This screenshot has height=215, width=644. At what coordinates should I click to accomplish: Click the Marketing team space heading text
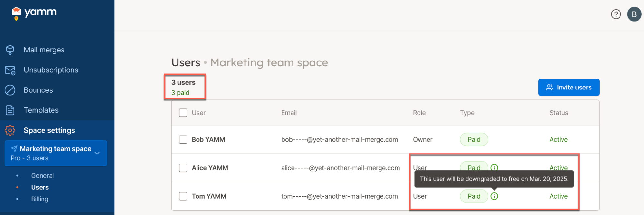click(x=269, y=63)
